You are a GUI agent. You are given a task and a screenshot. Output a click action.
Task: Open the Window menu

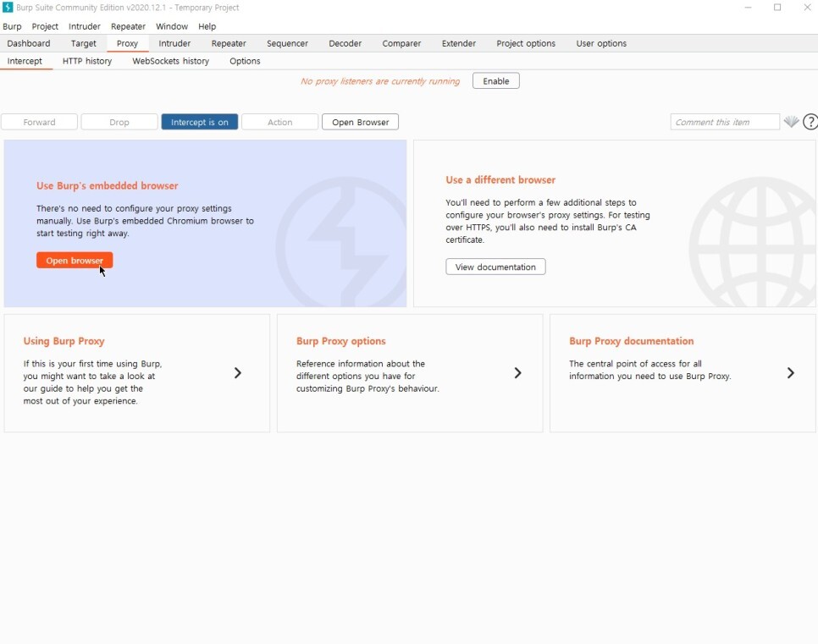click(x=172, y=26)
